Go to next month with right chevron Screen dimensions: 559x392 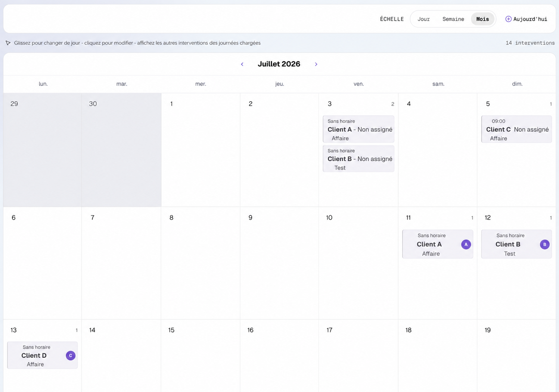316,64
